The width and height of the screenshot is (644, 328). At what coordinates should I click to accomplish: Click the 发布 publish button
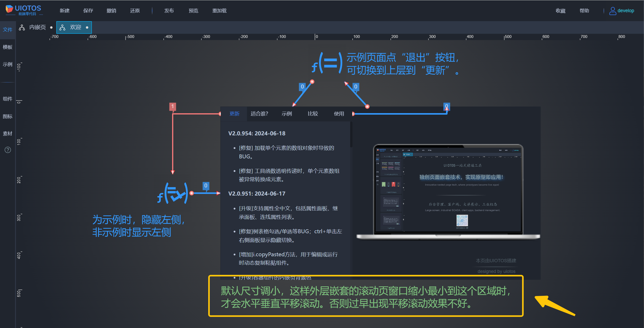[x=169, y=11]
